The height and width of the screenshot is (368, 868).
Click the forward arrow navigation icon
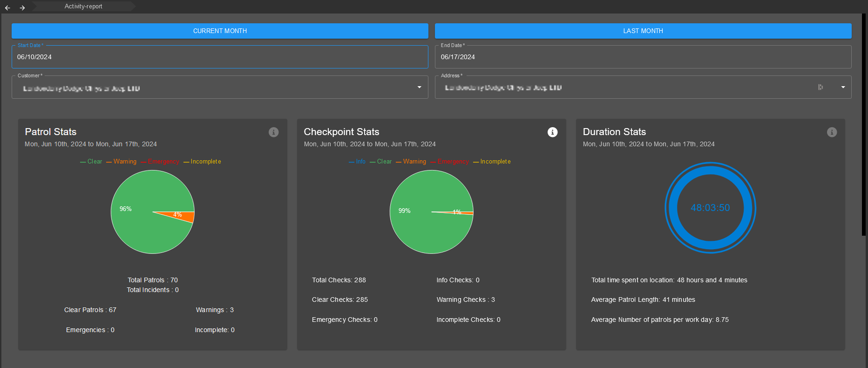coord(22,7)
